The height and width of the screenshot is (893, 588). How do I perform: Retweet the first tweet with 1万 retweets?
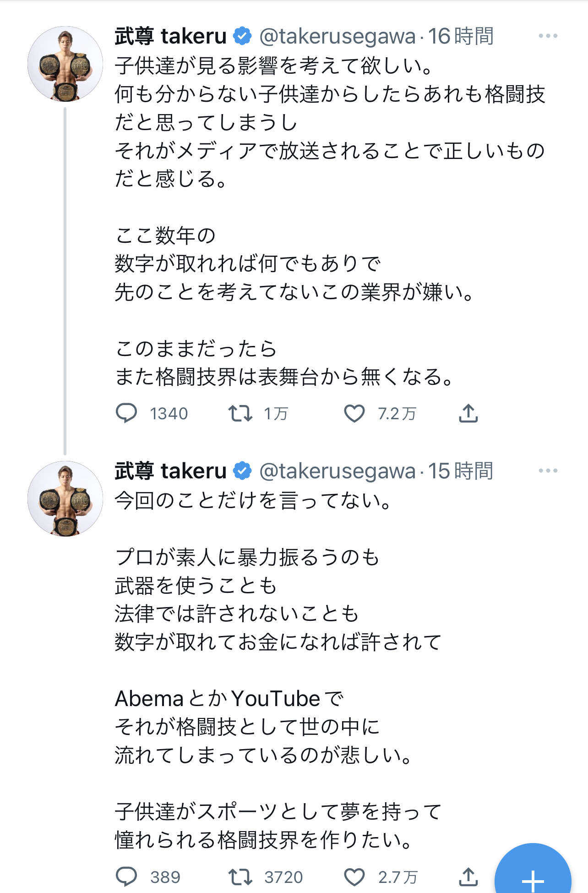pyautogui.click(x=240, y=413)
